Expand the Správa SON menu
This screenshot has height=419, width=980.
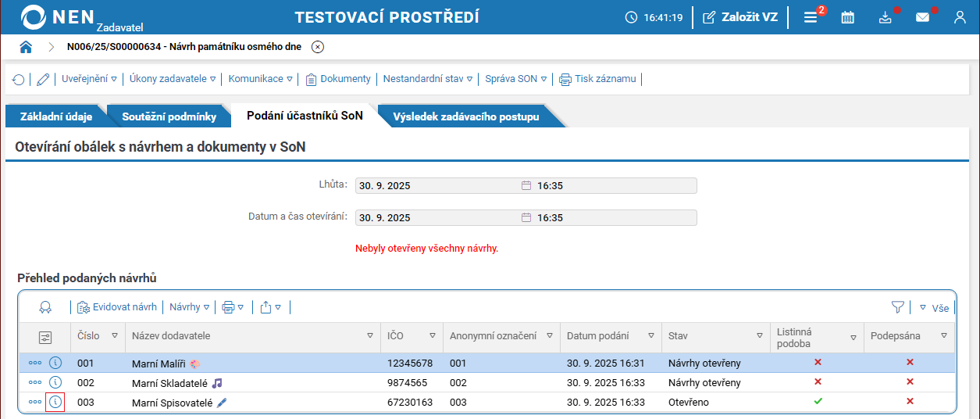point(516,79)
